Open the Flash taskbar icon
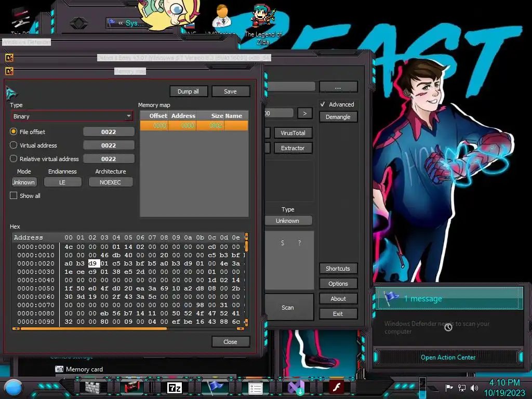532x399 pixels. tap(337, 388)
